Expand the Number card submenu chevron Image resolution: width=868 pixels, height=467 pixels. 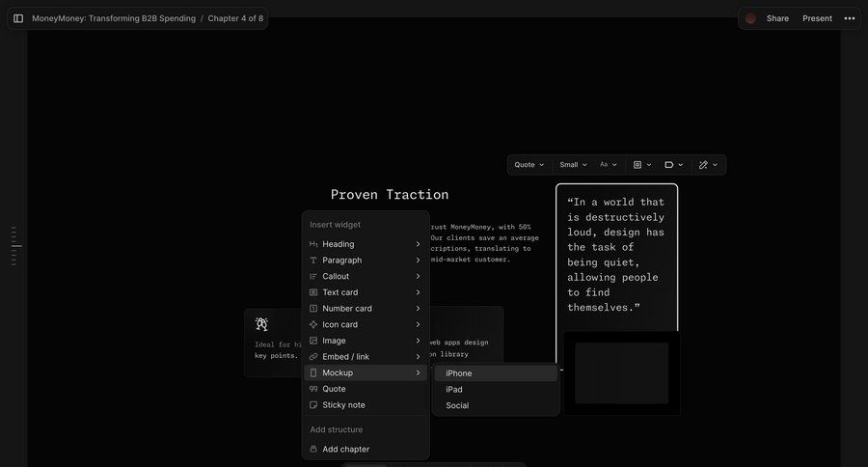coord(418,309)
